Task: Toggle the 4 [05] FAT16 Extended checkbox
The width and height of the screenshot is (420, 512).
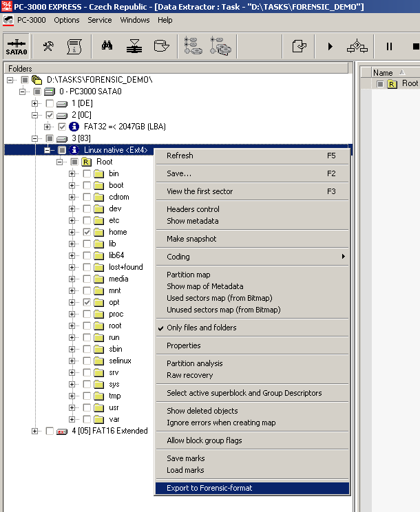Action: (x=50, y=431)
